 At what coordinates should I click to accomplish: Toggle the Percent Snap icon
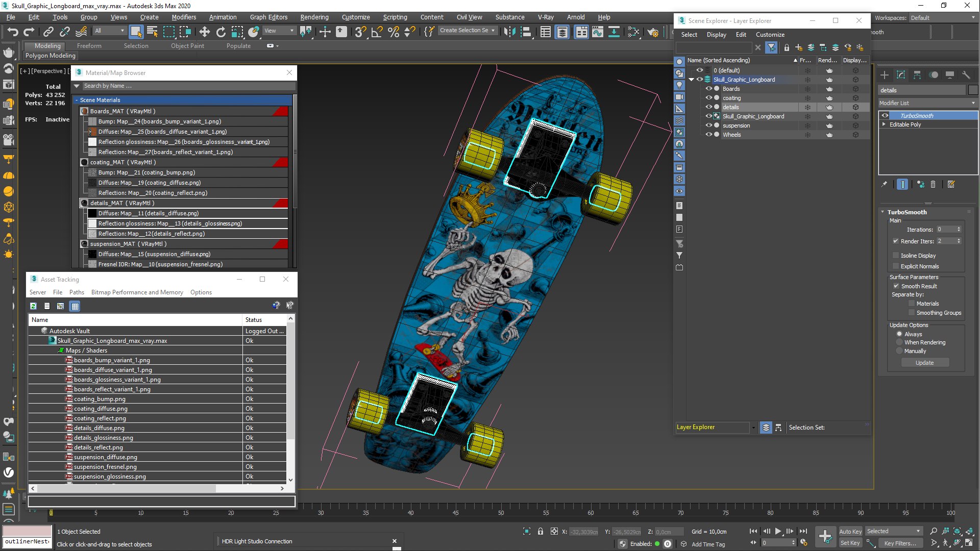[x=393, y=32]
